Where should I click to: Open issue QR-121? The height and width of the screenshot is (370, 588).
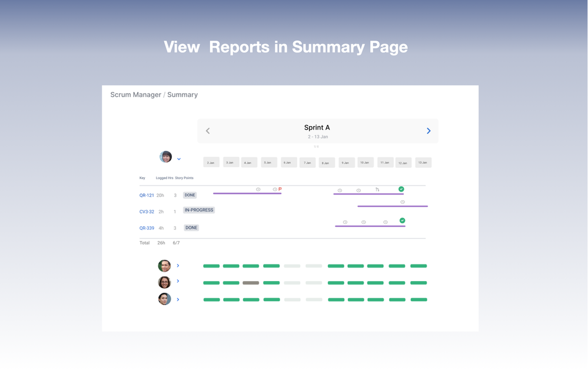(145, 195)
